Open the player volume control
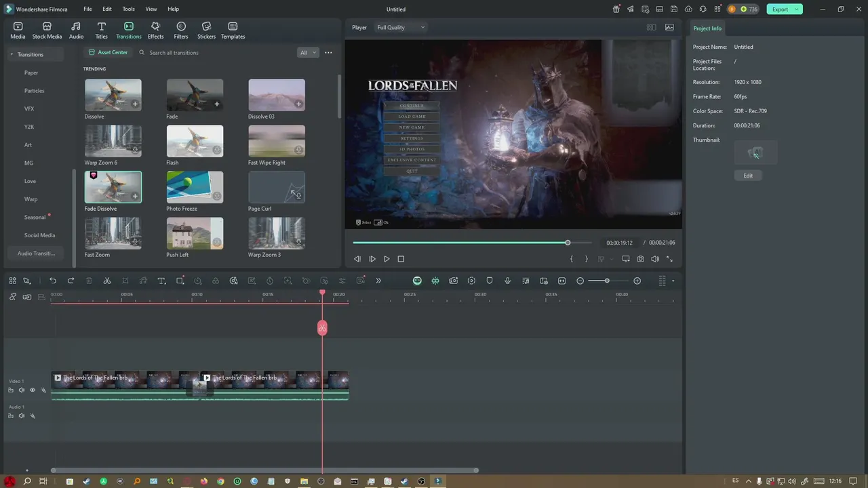The height and width of the screenshot is (488, 868). pyautogui.click(x=655, y=259)
